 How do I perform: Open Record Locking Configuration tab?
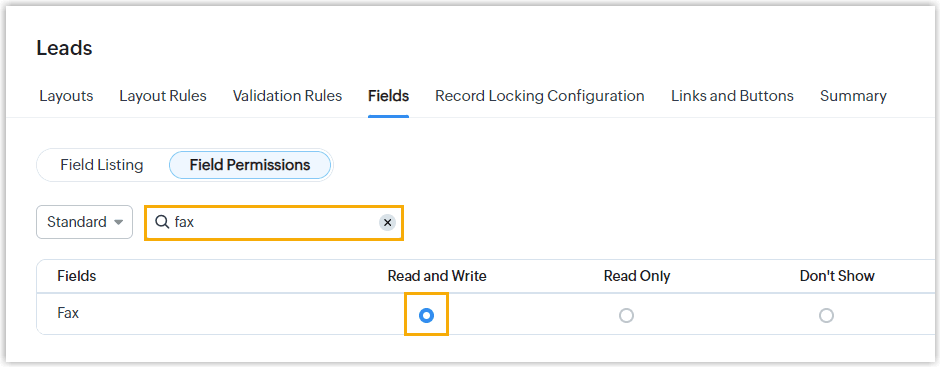[540, 96]
